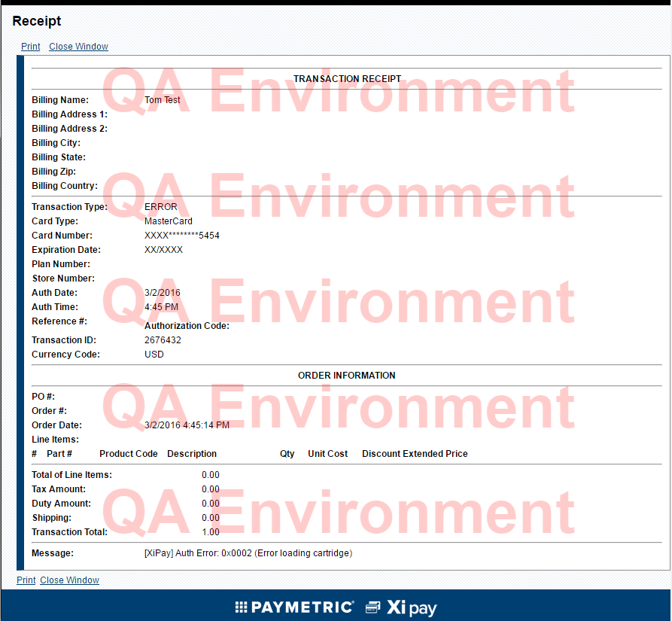
Task: Click the Receipt page heading
Action: 37,21
